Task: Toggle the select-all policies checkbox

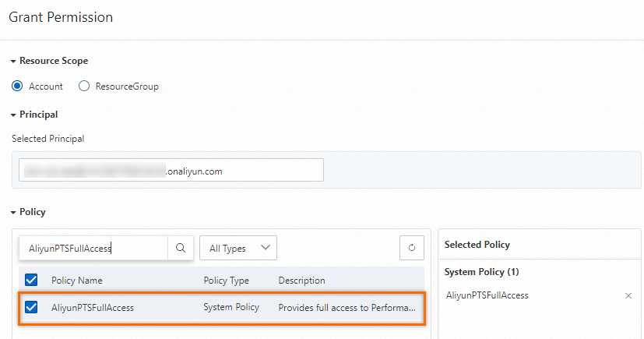Action: [31, 280]
